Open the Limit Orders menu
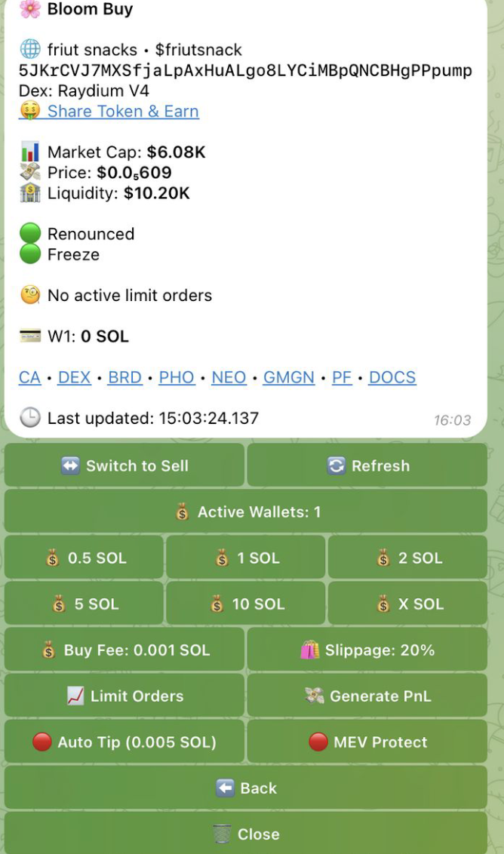This screenshot has width=504, height=854. 124,696
